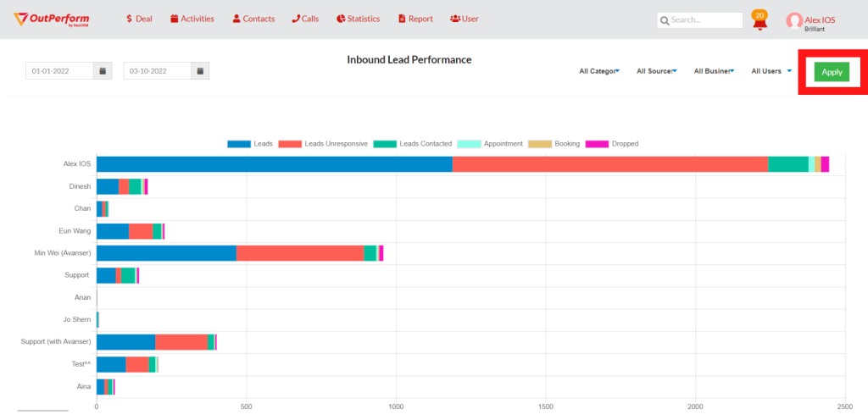Open the start date calendar icon
The width and height of the screenshot is (868, 420).
click(x=102, y=71)
